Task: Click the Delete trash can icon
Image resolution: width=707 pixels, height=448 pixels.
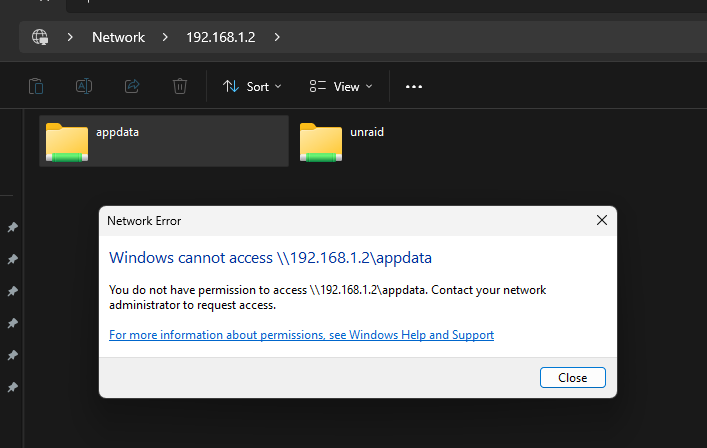Action: [180, 86]
